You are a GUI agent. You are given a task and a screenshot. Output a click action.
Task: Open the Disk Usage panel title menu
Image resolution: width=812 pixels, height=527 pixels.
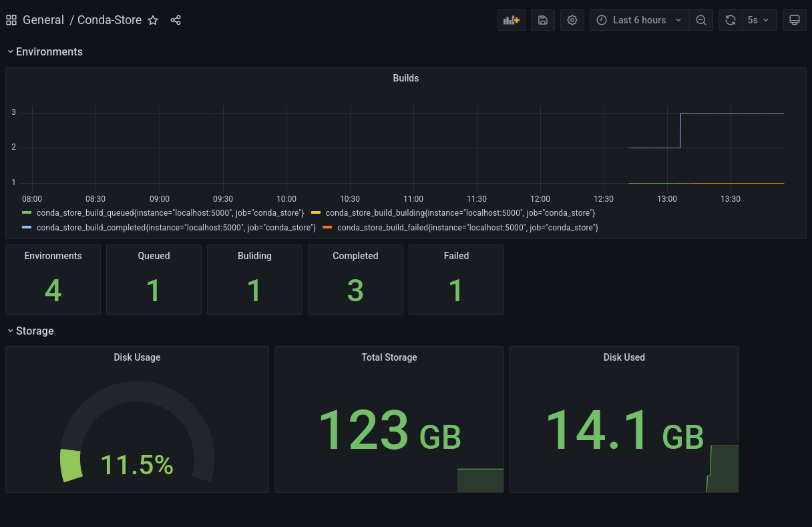point(137,357)
